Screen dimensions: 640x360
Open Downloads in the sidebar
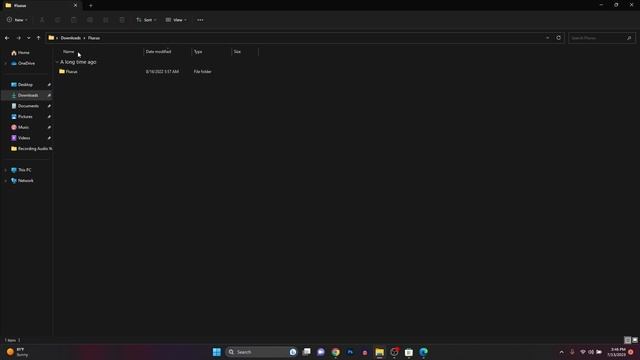pos(28,95)
